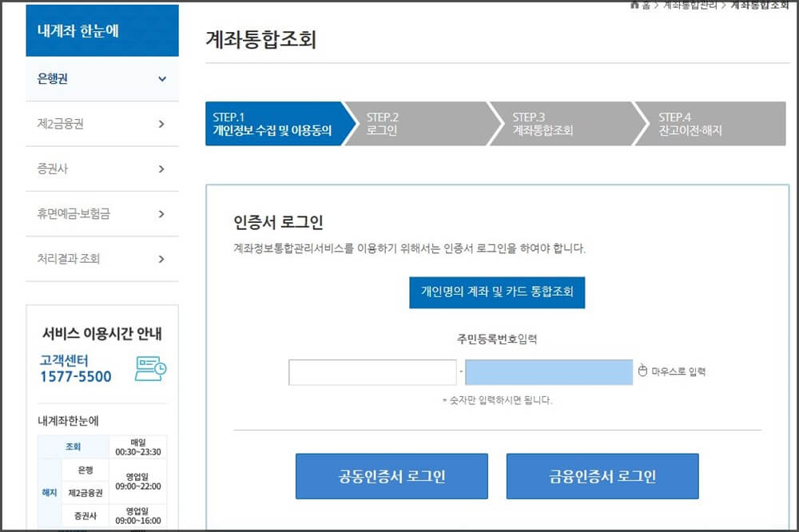Open the 은행권 sidebar menu
The height and width of the screenshot is (532, 799).
[102, 79]
